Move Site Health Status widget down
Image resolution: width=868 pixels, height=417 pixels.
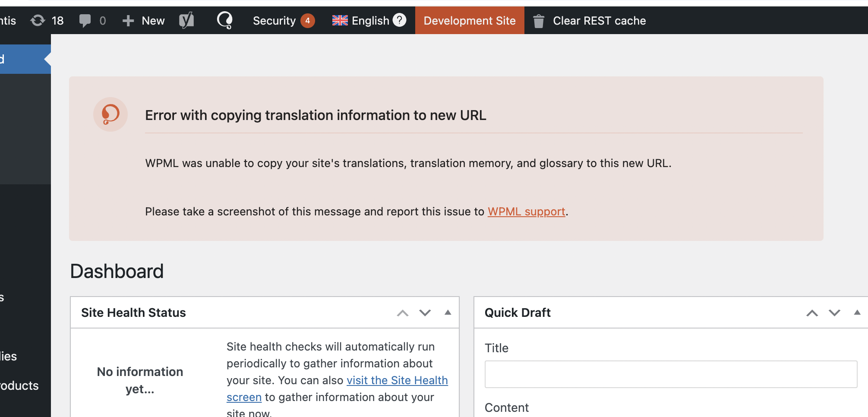pyautogui.click(x=425, y=313)
